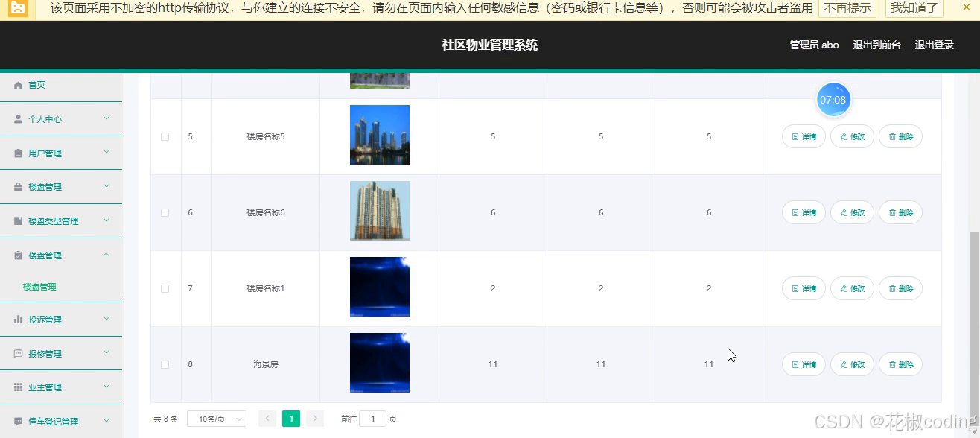
Task: Click 退出到前台 in the header
Action: point(876,45)
